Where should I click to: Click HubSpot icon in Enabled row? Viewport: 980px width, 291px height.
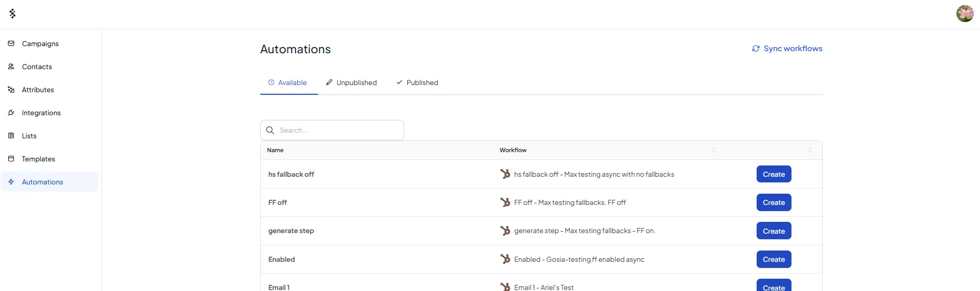[x=505, y=259]
